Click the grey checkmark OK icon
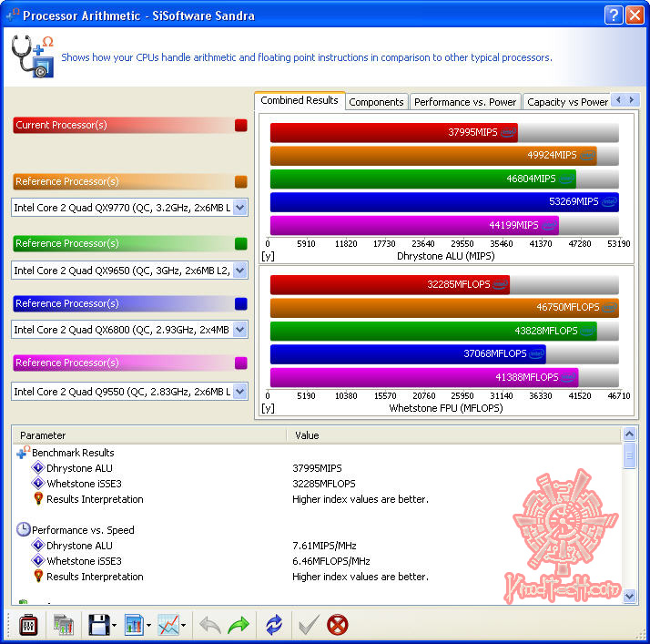Viewport: 650px width, 644px height. click(x=309, y=625)
